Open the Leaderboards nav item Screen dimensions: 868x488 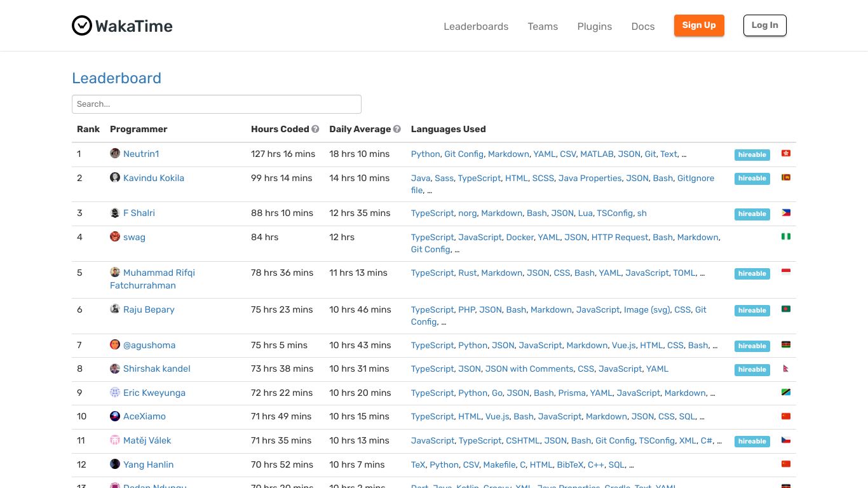pyautogui.click(x=476, y=26)
